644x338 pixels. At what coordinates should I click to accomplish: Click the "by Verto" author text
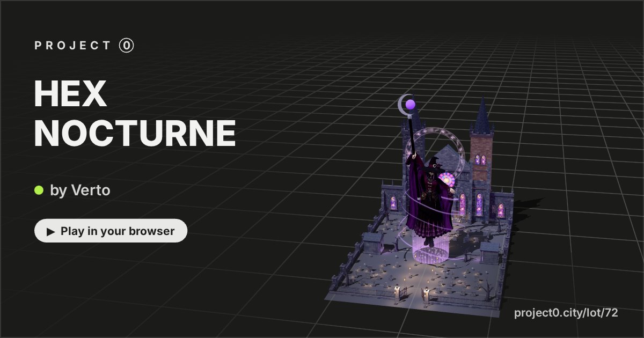click(x=80, y=190)
